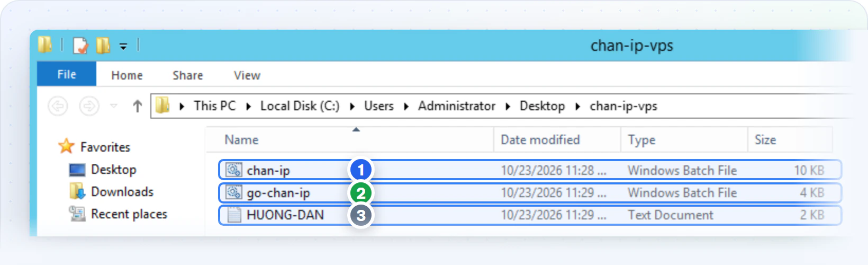The height and width of the screenshot is (265, 868).
Task: Select the HUONG-DAN file name
Action: tap(285, 215)
